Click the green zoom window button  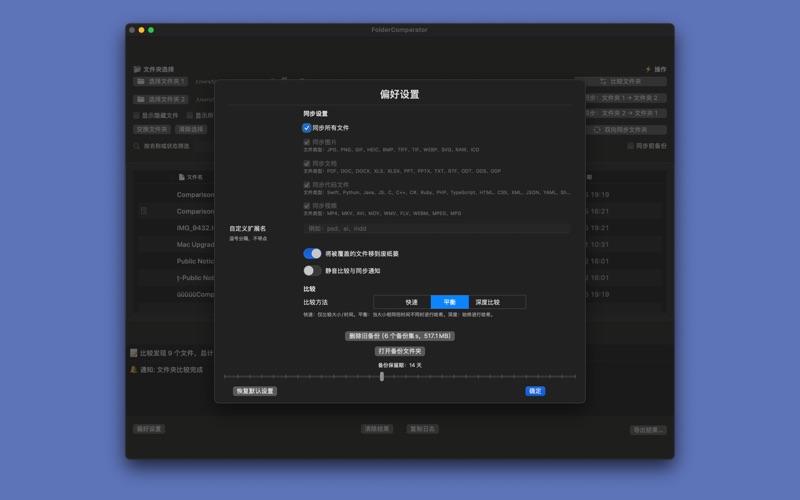pyautogui.click(x=151, y=30)
